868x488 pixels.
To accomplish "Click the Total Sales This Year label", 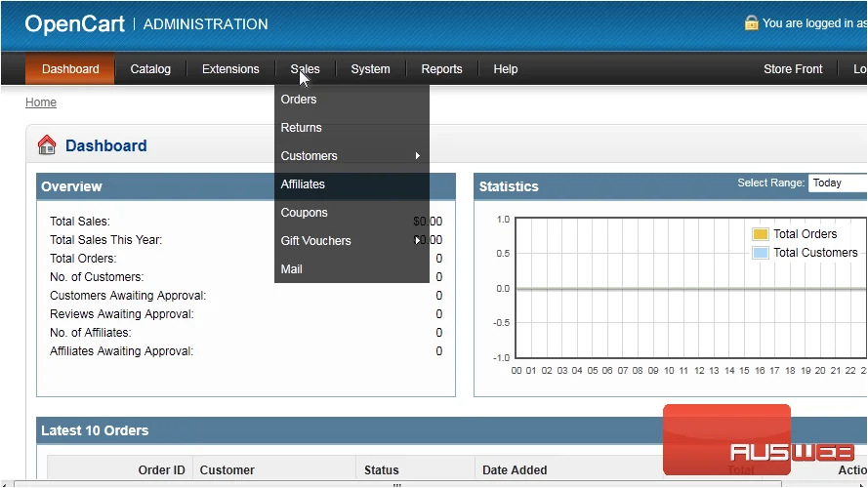I will click(x=105, y=240).
